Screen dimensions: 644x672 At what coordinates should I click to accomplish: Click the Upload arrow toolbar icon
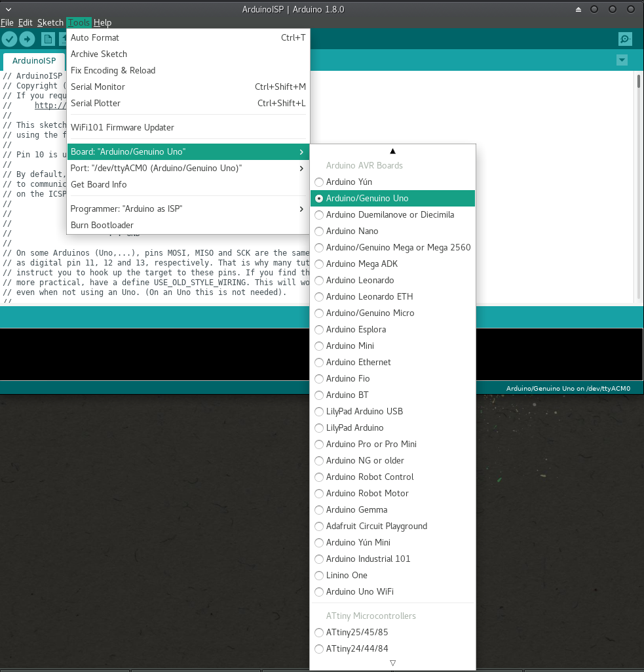(27, 39)
